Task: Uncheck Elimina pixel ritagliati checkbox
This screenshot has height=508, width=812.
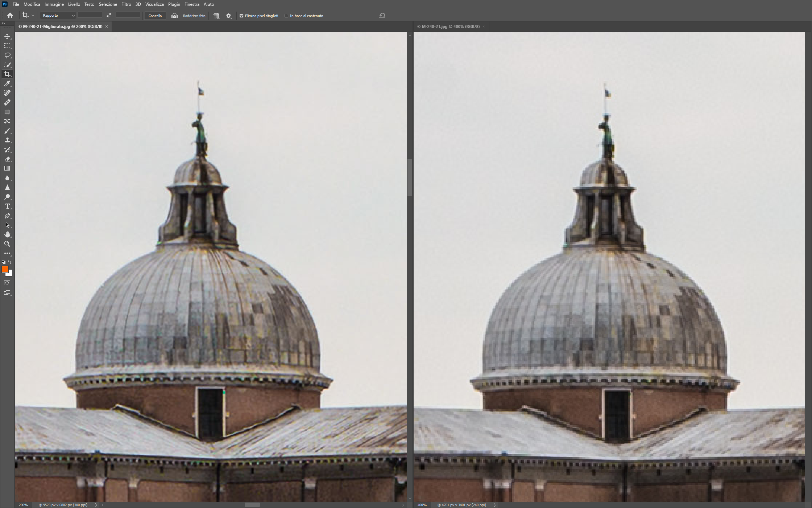Action: 241,16
